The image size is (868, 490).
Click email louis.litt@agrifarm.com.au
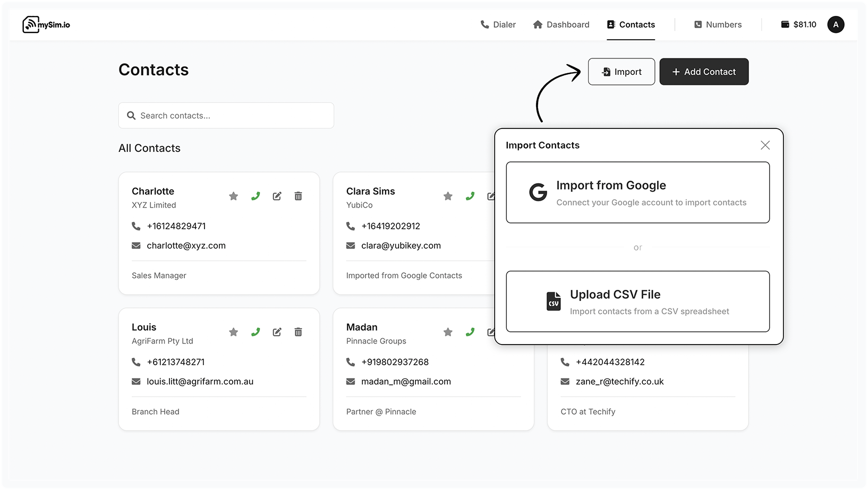(x=200, y=382)
